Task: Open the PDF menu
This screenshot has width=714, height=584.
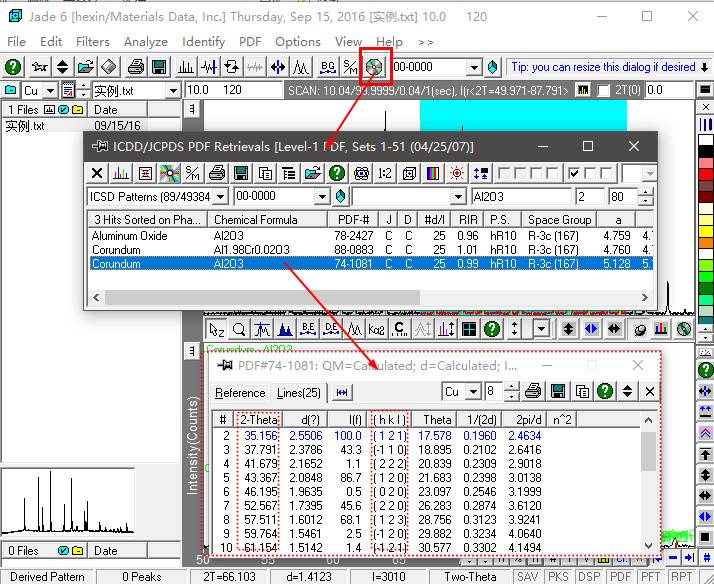Action: [250, 41]
